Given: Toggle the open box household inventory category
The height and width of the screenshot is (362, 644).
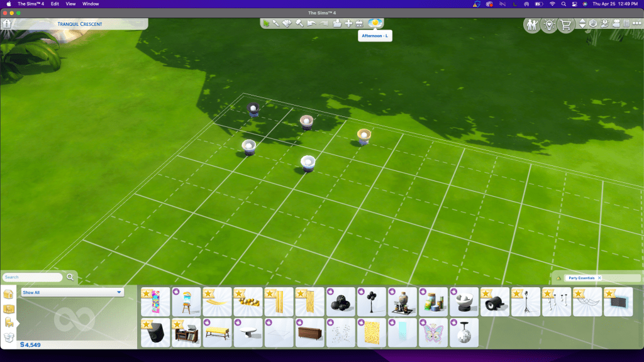Looking at the screenshot, I should [x=9, y=337].
